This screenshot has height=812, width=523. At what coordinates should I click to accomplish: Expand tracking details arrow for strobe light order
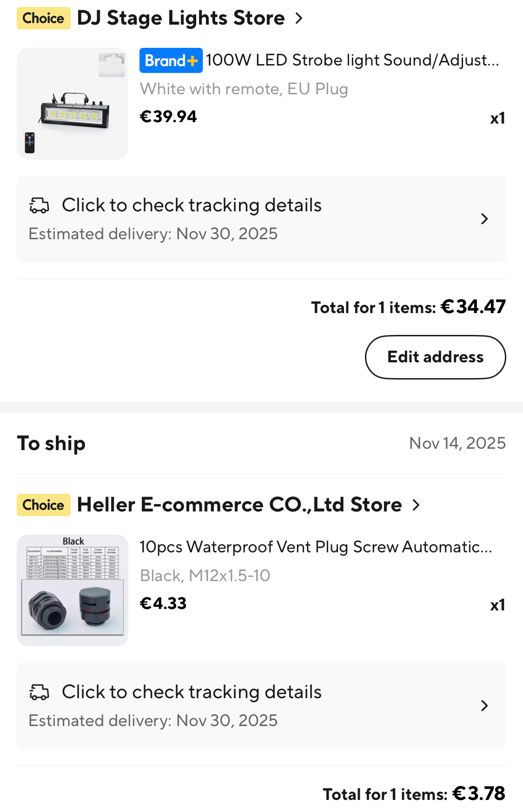[x=484, y=219]
